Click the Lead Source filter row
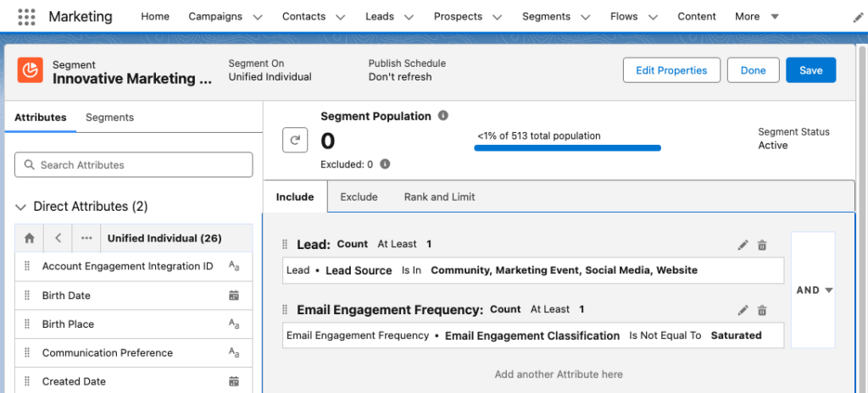This screenshot has height=393, width=868. (x=533, y=271)
